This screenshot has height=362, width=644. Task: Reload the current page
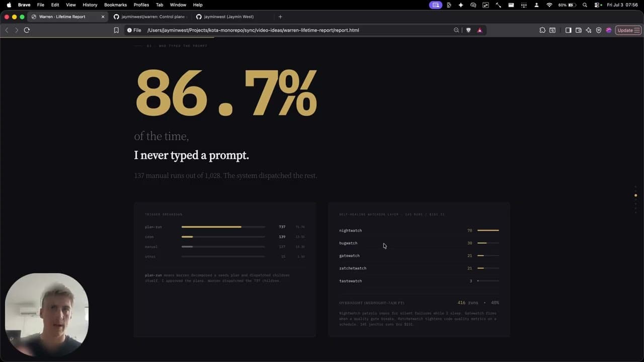click(27, 30)
